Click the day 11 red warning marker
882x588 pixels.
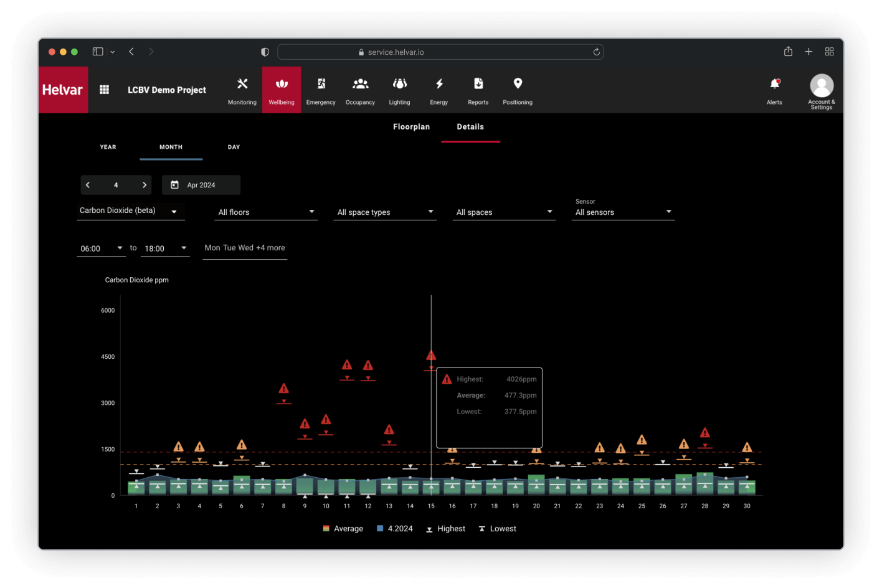point(347,365)
